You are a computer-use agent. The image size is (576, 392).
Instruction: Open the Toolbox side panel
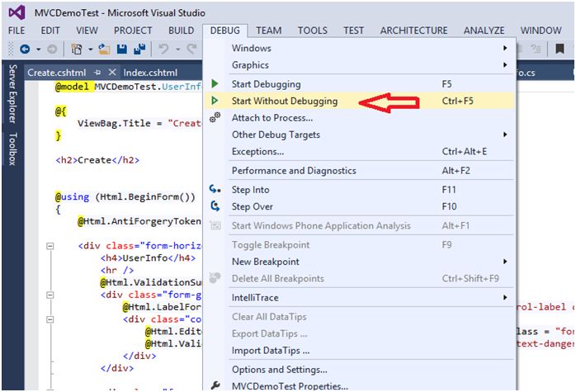[12, 149]
